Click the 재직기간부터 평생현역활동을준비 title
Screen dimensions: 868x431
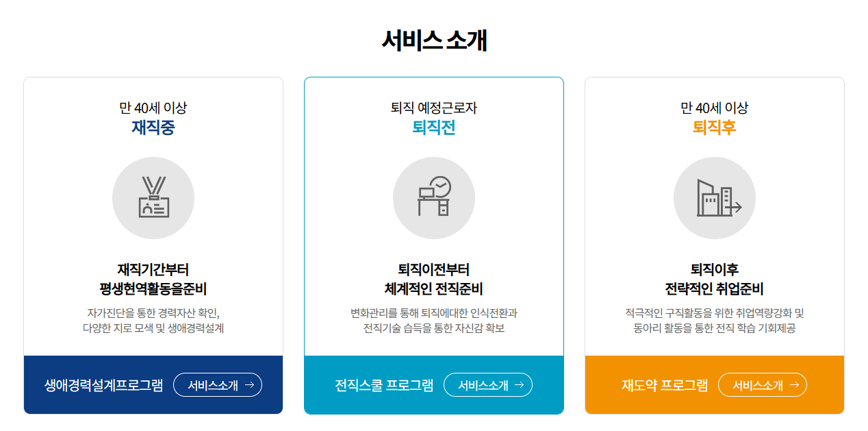point(153,279)
